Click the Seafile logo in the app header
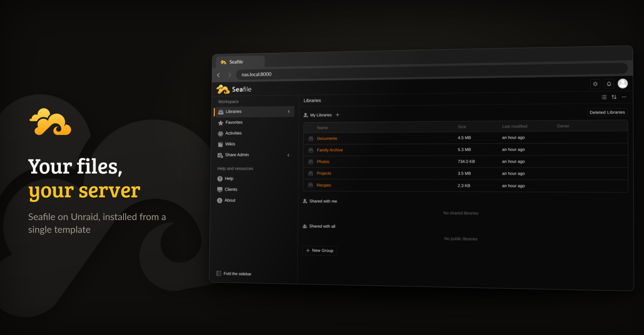 coord(234,89)
